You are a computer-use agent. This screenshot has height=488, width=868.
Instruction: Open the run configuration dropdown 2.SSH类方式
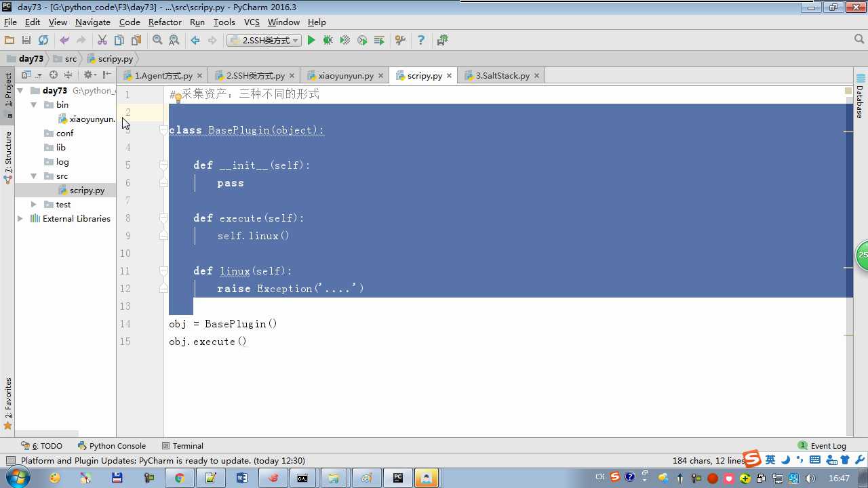[264, 41]
